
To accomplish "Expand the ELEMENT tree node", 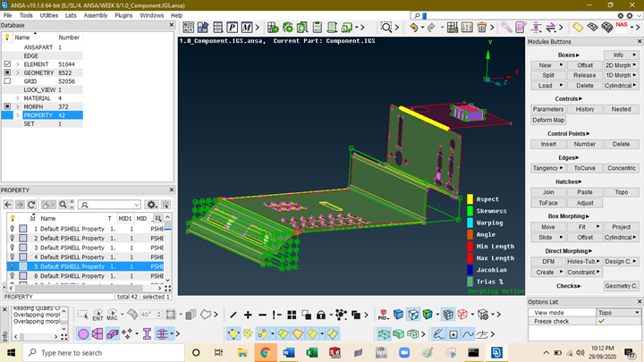I will (x=18, y=64).
